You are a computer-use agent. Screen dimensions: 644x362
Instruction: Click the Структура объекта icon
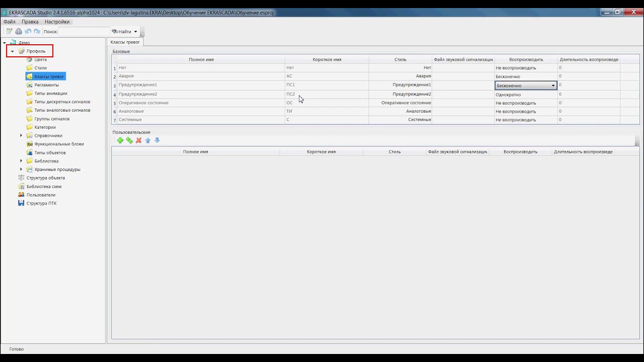[x=21, y=177]
